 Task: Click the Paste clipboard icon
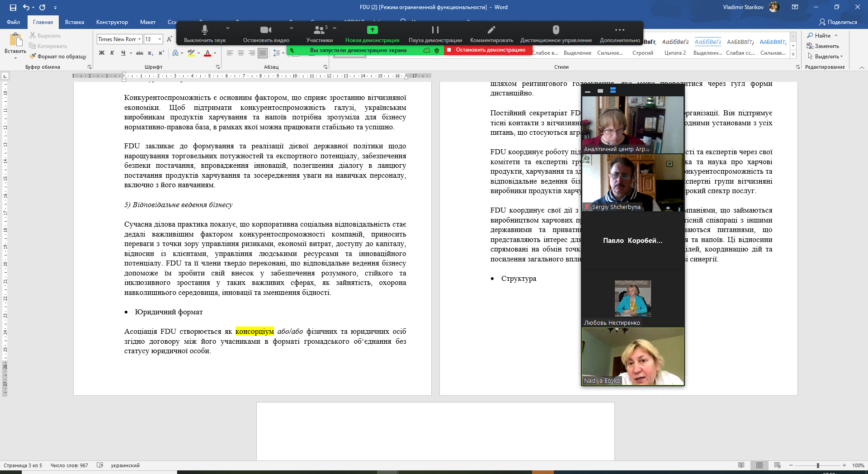tap(16, 40)
